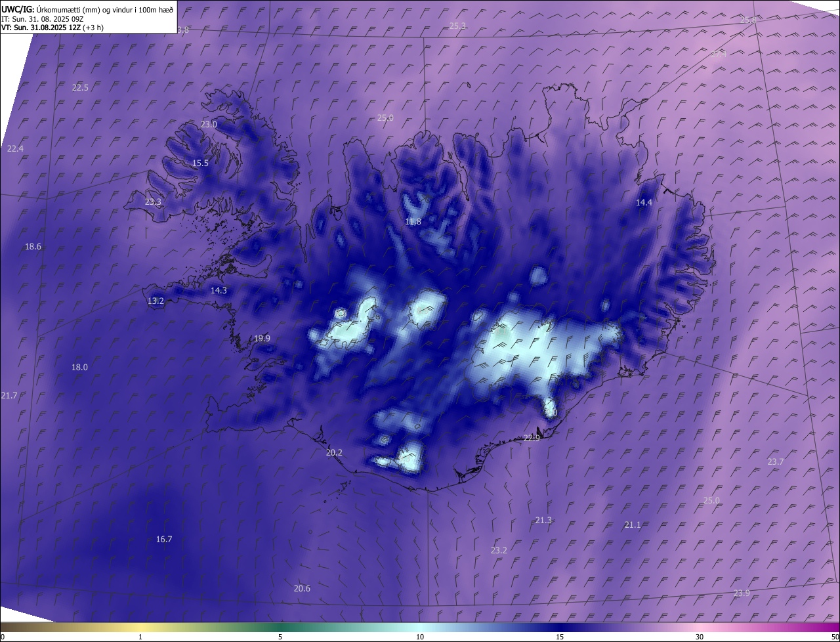Click the title line 'UWC/IG: Úrkomumætti (mm) og vindur'
Screen dimensions: 840x642
[87, 9]
